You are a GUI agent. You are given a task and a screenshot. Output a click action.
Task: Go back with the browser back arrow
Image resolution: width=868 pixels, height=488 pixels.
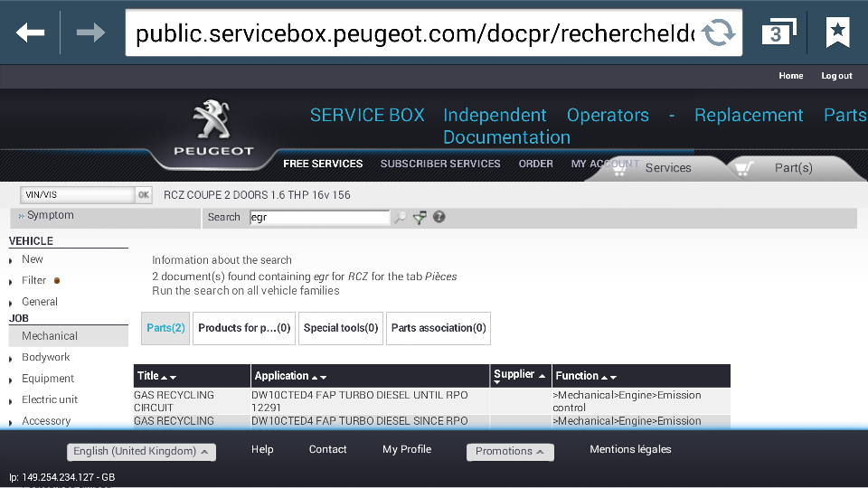[30, 33]
